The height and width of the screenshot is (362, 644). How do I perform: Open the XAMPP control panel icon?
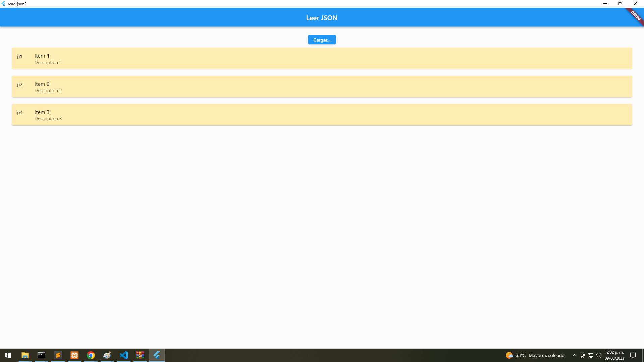74,355
